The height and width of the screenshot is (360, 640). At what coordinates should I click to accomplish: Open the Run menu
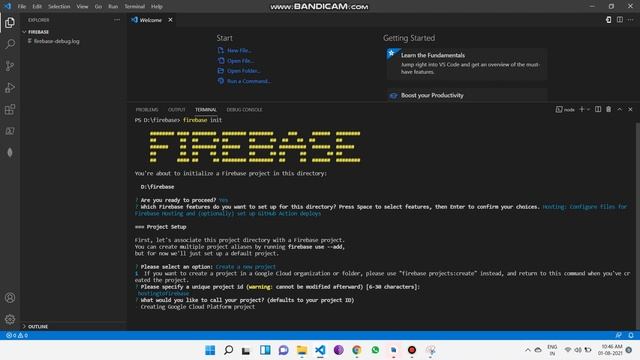113,7
